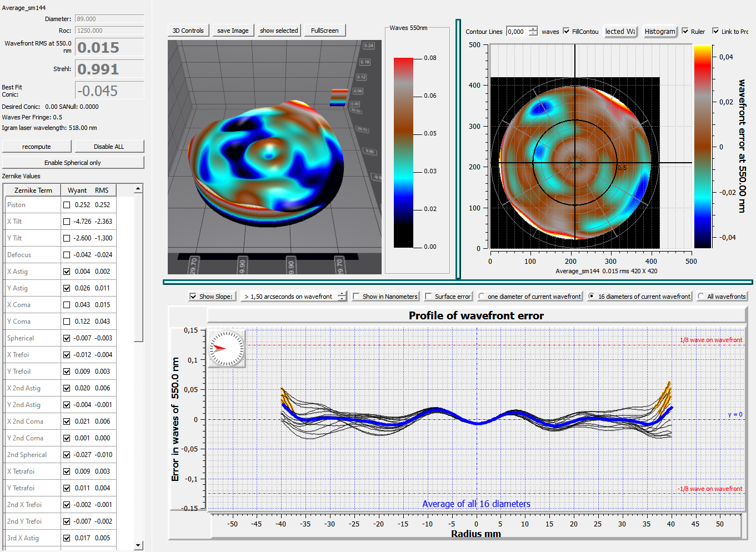Screen dimensions: 756x552
Task: Click the Wavefront RMS value 0.015
Action: pyautogui.click(x=109, y=47)
